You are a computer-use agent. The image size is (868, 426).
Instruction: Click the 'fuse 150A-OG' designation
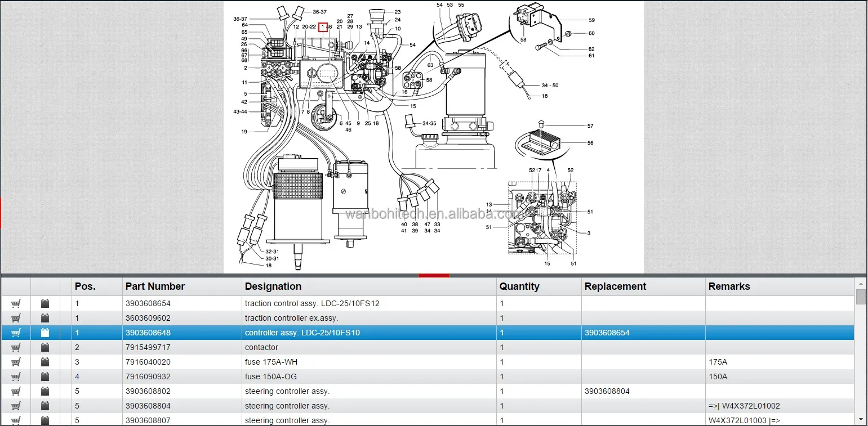(271, 376)
